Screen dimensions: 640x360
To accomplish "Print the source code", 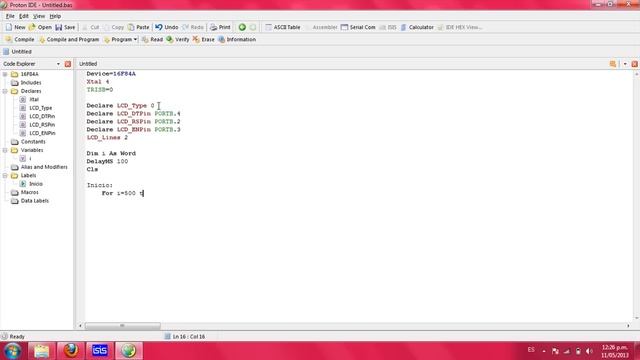I will click(x=220, y=27).
